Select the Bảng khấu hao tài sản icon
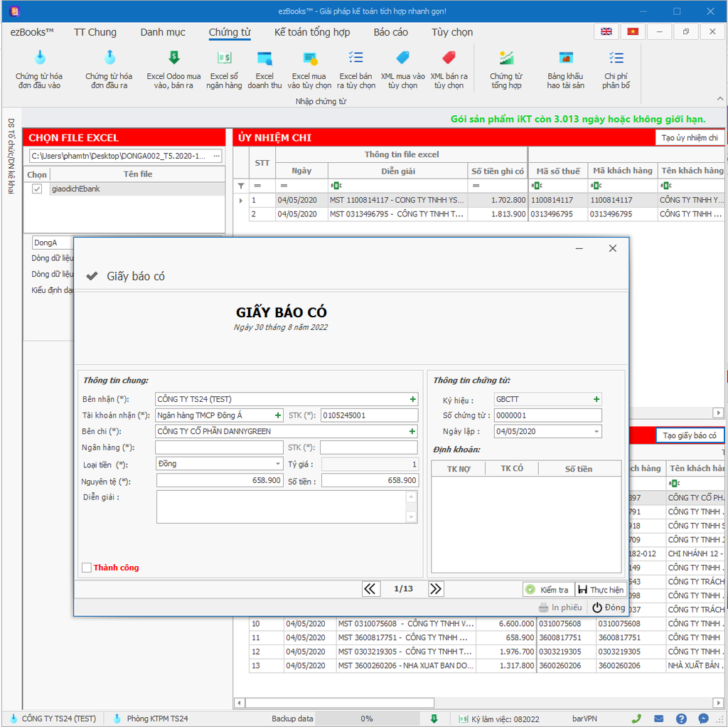Viewport: 728px width, 727px height. click(x=565, y=70)
